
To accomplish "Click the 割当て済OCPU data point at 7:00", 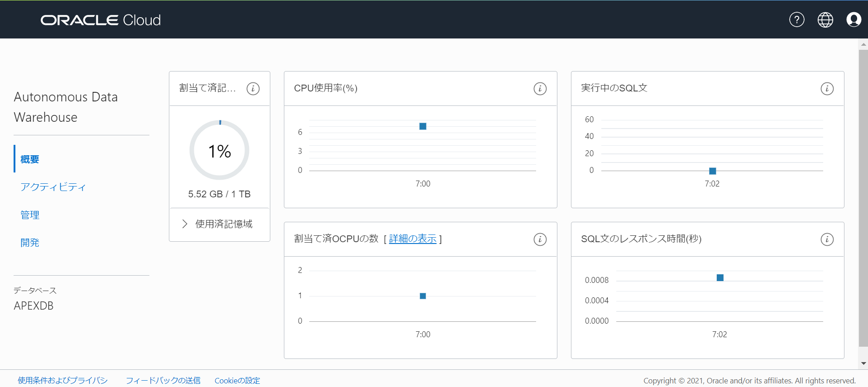I will (423, 296).
